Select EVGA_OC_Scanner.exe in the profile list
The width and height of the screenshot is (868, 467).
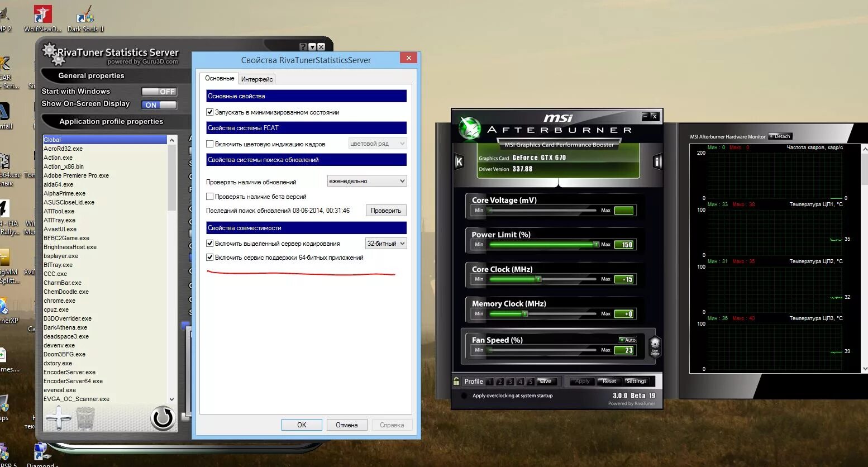coord(105,399)
